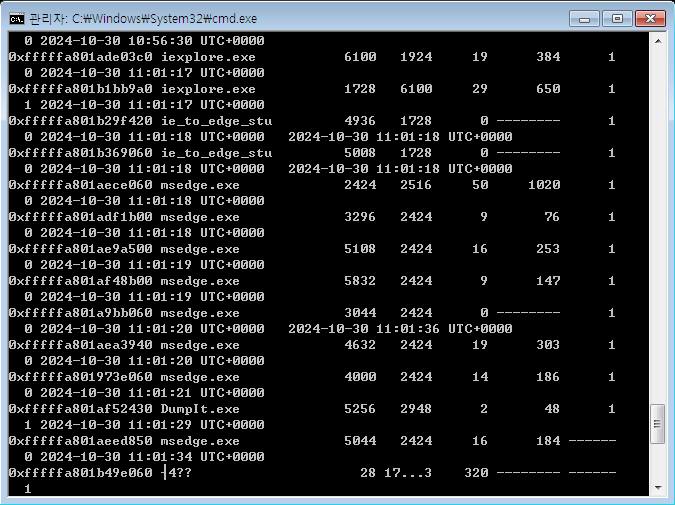Click the address 0xfffffa801973e060
Image resolution: width=675 pixels, height=505 pixels.
(x=81, y=377)
